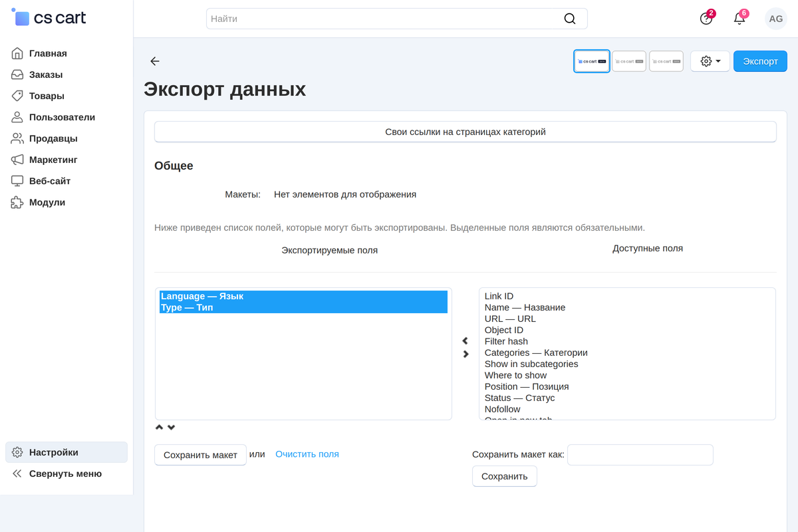
Task: Select the second storefront thumbnail
Action: (x=629, y=61)
